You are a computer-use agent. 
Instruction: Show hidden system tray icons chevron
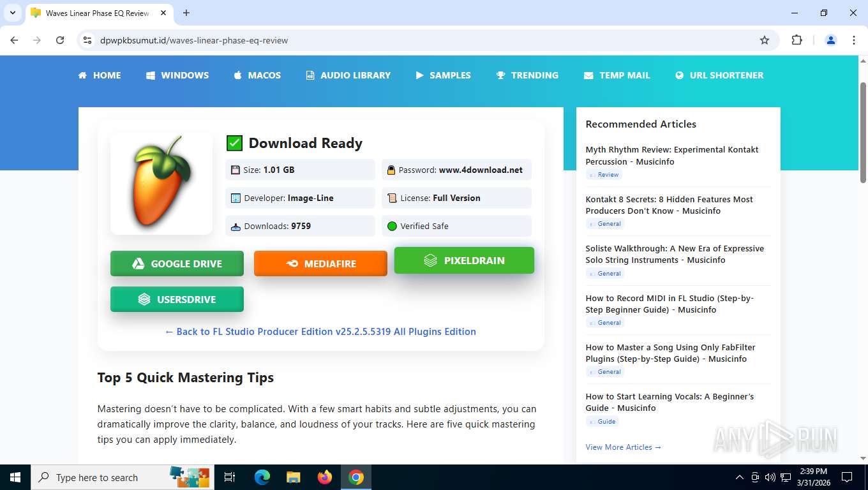[740, 477]
